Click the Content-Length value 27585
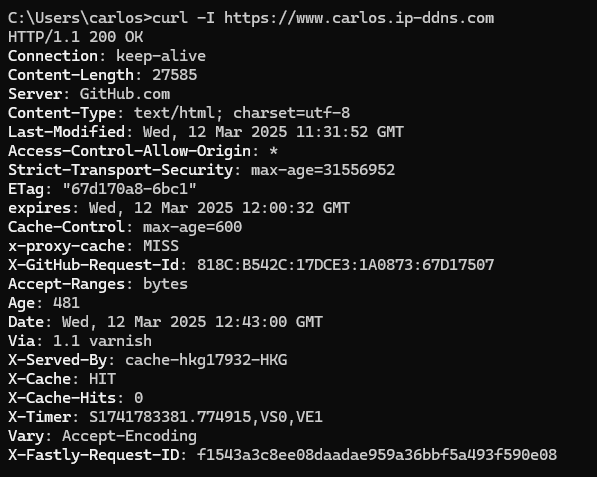Image resolution: width=597 pixels, height=477 pixels. click(175, 75)
